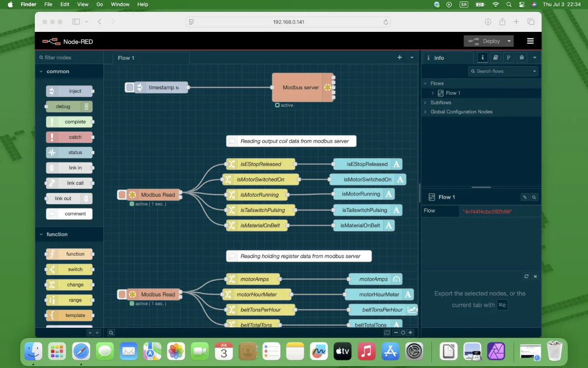Click the search flows magnifier in footer
Image resolution: width=588 pixels, height=368 pixels.
coord(111,333)
